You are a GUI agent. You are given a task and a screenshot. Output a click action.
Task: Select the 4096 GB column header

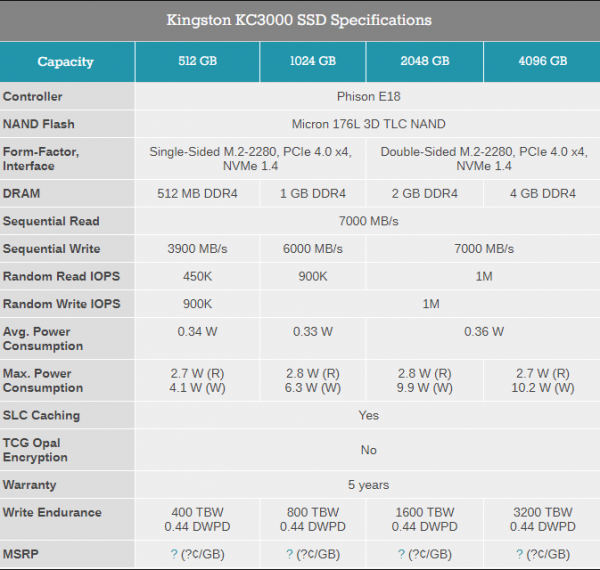pos(543,61)
